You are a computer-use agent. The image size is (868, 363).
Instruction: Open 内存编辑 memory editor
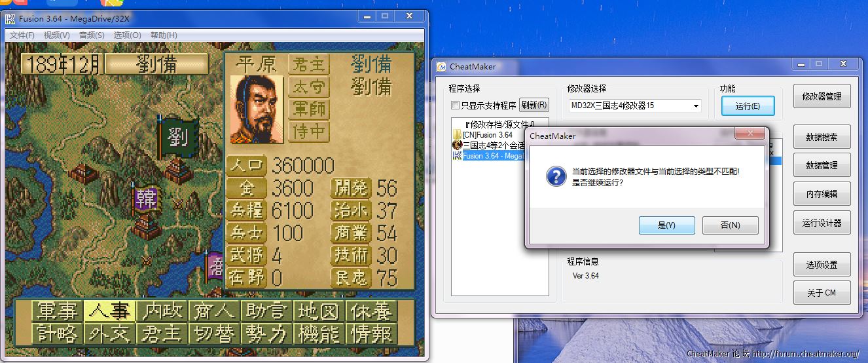[822, 194]
